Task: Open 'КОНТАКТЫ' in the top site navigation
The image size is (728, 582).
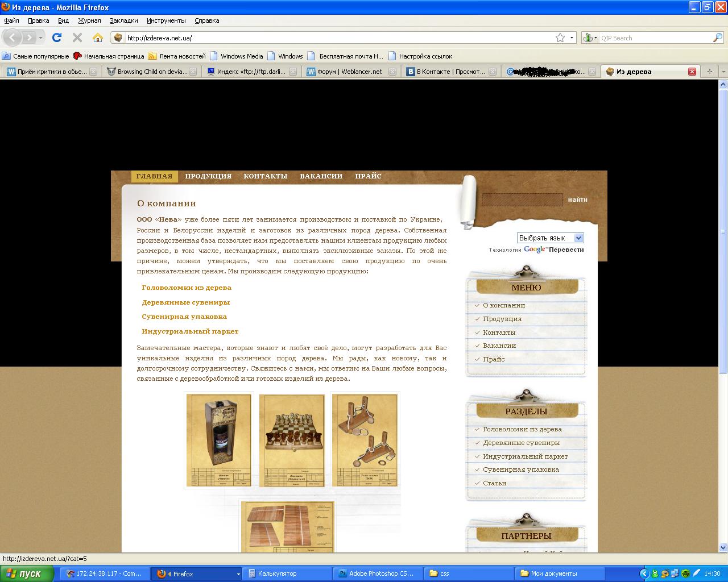Action: pyautogui.click(x=266, y=176)
